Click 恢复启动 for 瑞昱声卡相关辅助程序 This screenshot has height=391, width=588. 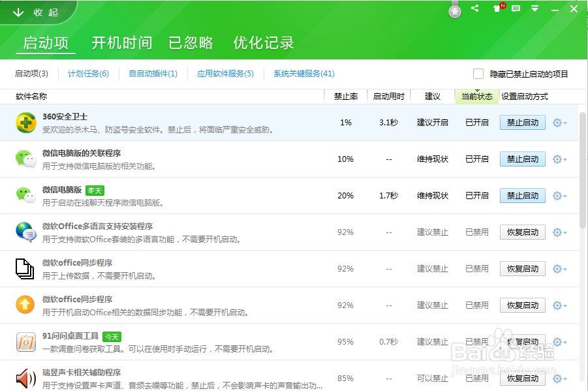522,378
